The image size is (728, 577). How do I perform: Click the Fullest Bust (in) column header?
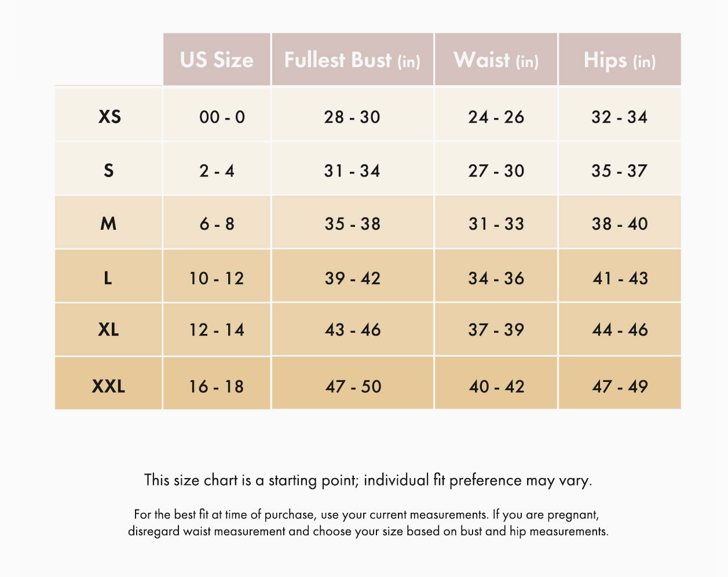pyautogui.click(x=352, y=60)
